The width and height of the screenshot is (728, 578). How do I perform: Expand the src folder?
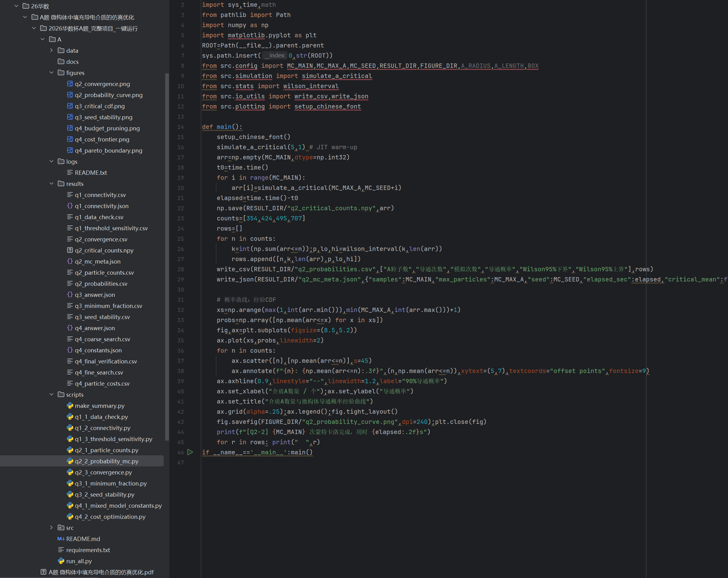(x=51, y=528)
